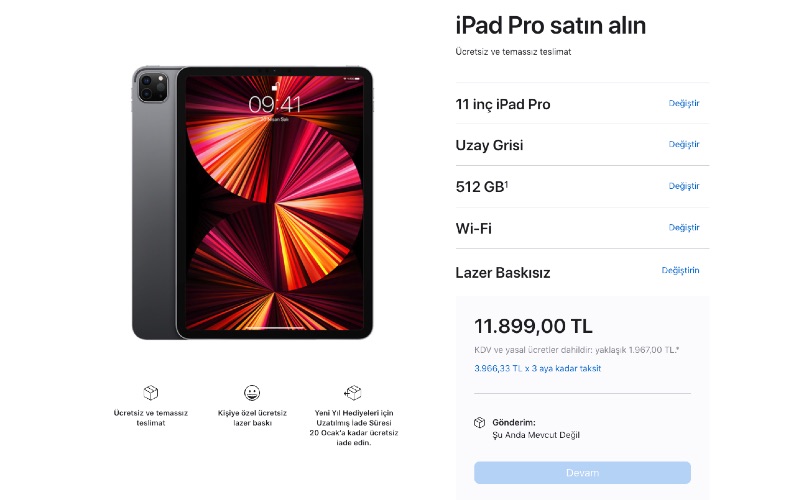Screen dimensions: 808x500
Task: Change the Uzay Grisi color selection
Action: coord(684,145)
